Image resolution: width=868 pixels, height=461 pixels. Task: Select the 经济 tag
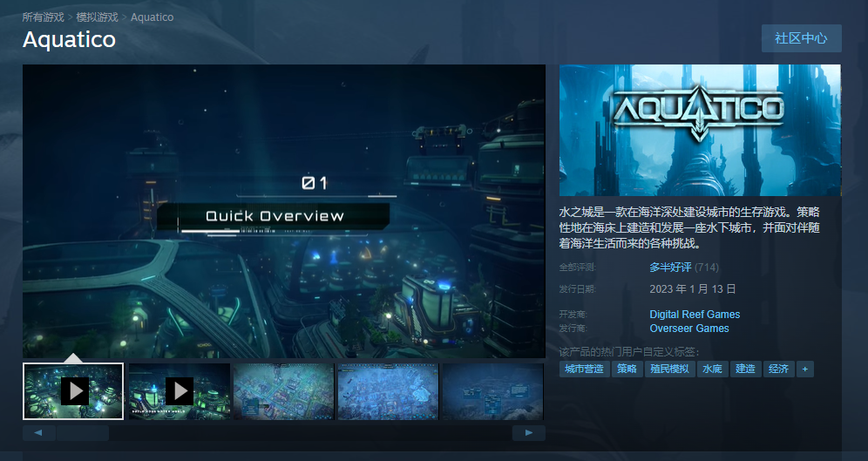[777, 369]
